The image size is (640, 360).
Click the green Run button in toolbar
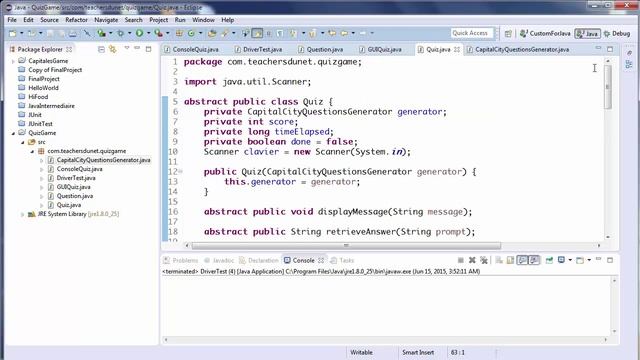tap(139, 33)
